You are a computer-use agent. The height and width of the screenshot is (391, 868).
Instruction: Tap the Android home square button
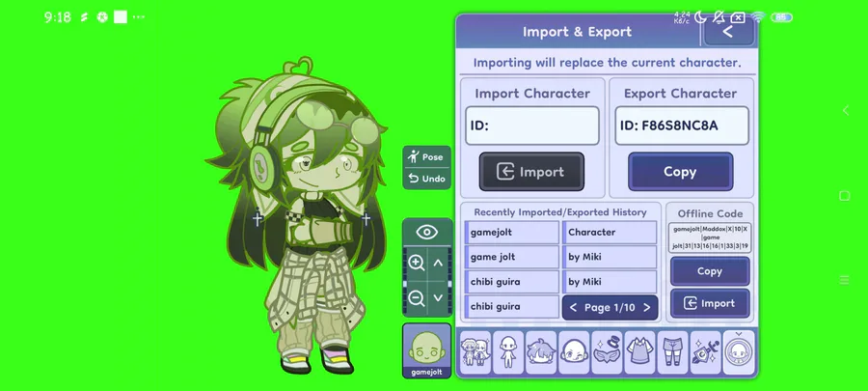[x=844, y=195]
